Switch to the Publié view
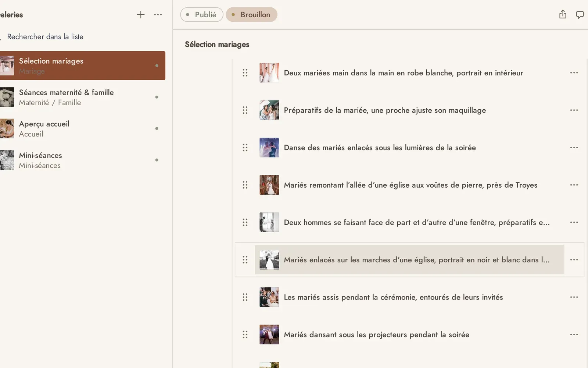The width and height of the screenshot is (588, 368). (202, 15)
